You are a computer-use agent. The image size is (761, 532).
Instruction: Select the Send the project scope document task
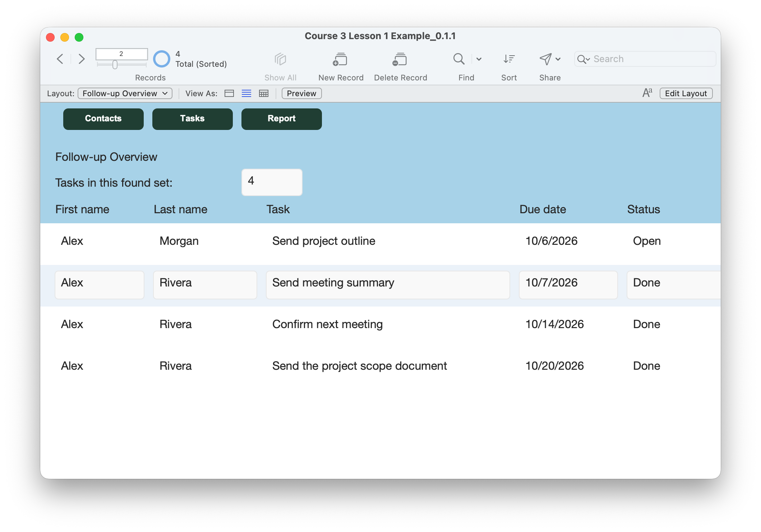coord(360,366)
